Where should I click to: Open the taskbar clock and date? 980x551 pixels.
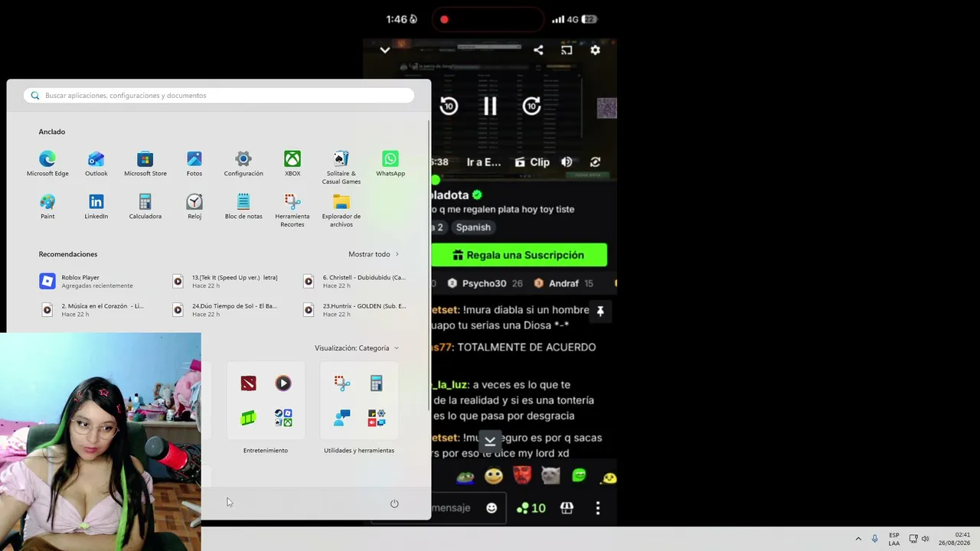[954, 539]
